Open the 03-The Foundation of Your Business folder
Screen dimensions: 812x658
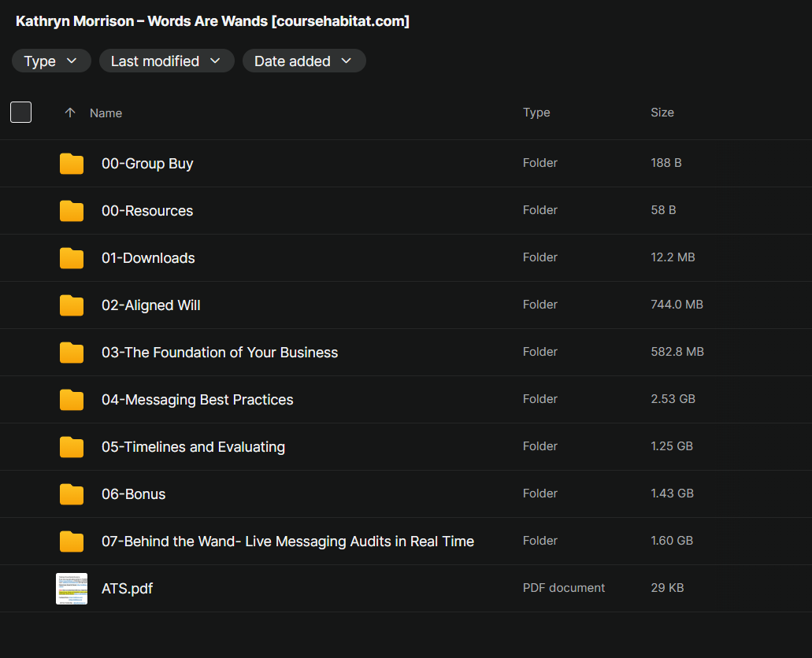pyautogui.click(x=220, y=353)
